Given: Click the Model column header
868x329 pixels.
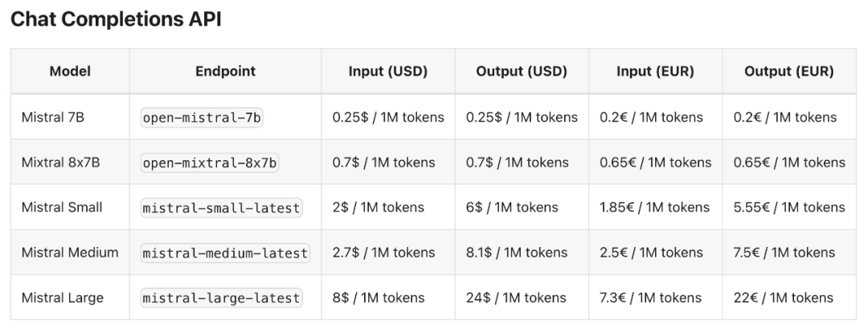Looking at the screenshot, I should (70, 71).
